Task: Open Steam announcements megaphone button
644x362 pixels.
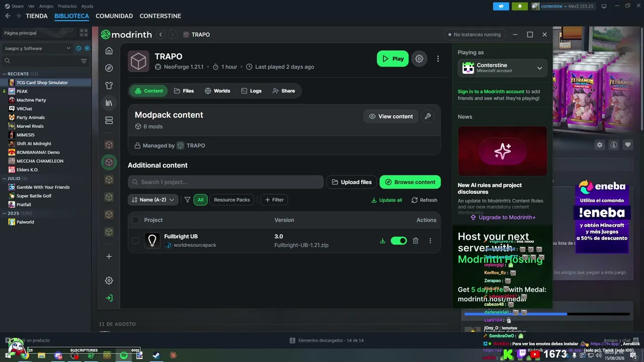Action: pos(501,6)
